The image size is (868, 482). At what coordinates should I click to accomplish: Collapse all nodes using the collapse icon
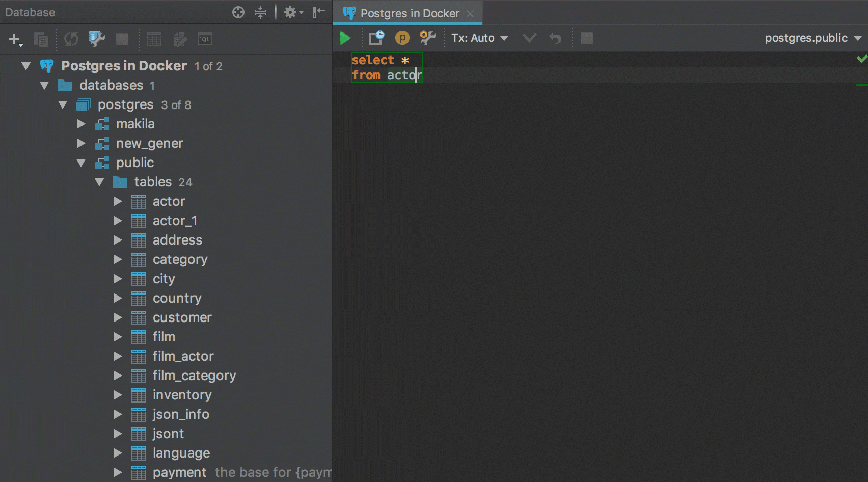(x=260, y=12)
